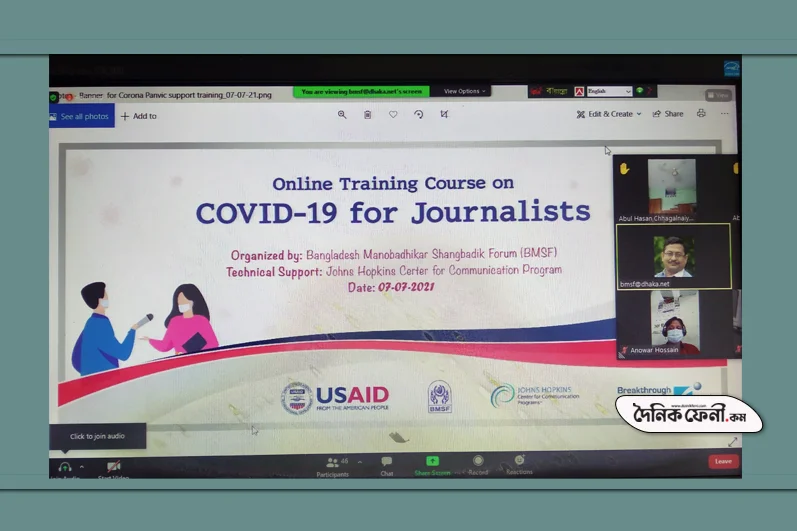Start video with the camera icon
Image resolution: width=797 pixels, height=531 pixels.
tap(113, 466)
